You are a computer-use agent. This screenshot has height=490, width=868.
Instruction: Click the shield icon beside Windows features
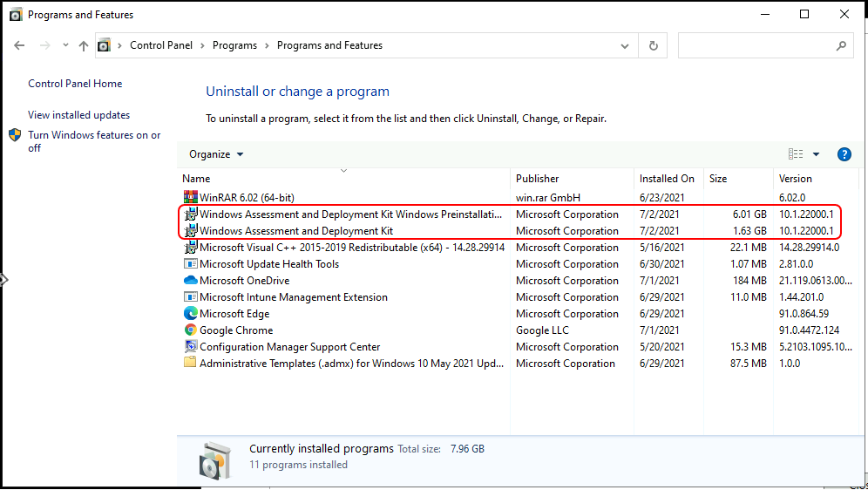click(15, 134)
